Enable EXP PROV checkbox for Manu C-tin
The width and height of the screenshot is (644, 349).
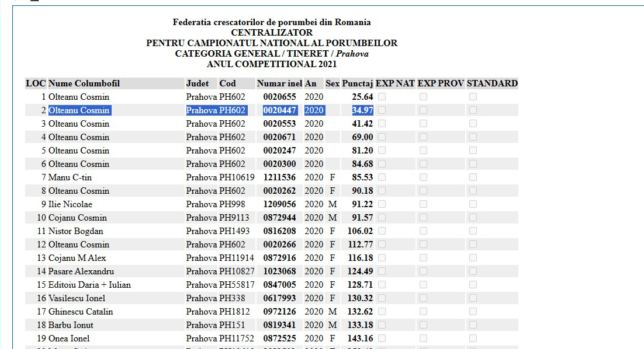point(423,177)
